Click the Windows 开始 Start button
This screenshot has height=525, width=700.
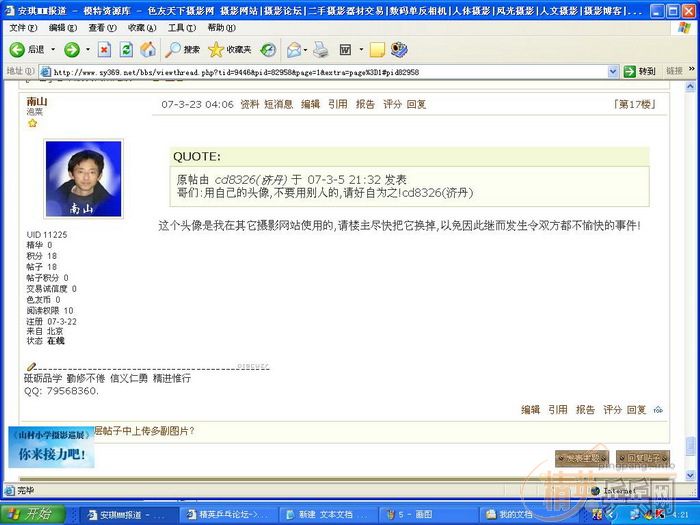coord(30,514)
